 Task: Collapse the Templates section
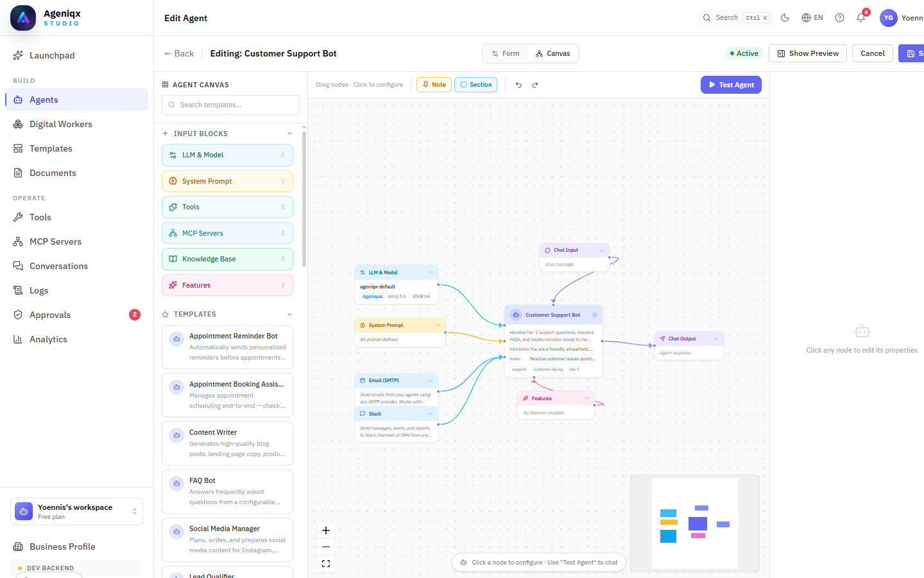tap(289, 314)
